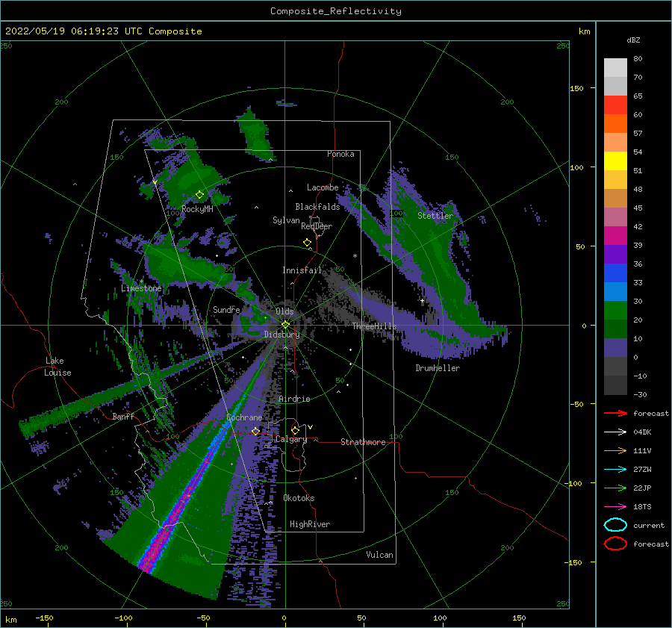The image size is (672, 628).
Task: Click the yellow diamond marker above Calgary
Action: (x=295, y=430)
